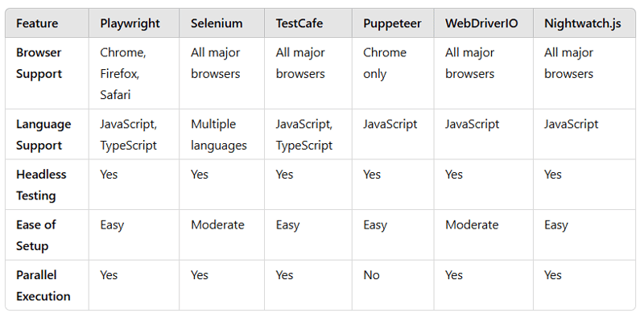Click the Playwright column header
644x317 pixels.
tap(130, 23)
